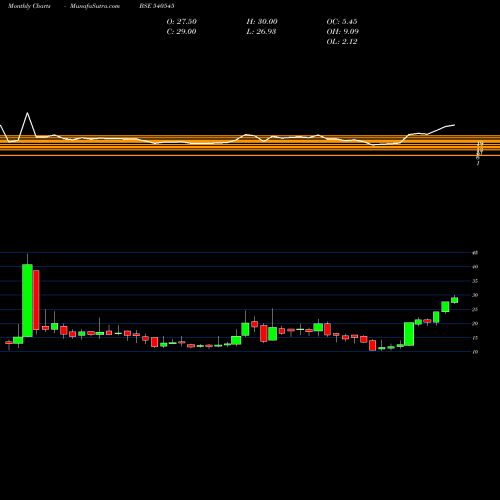The image size is (500, 500).
Task: Select the OL: 2.12 value
Action: point(342,42)
